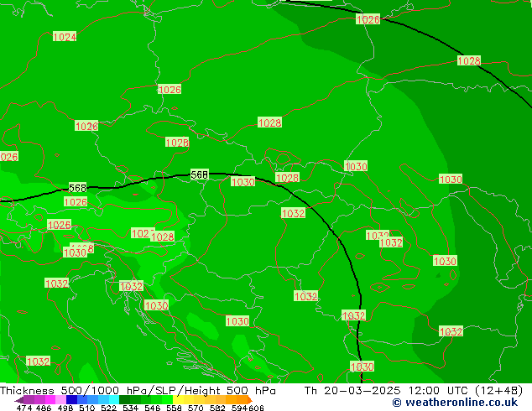532x411 pixels.
Task: Click the 594 legend value
Action: 239,408
